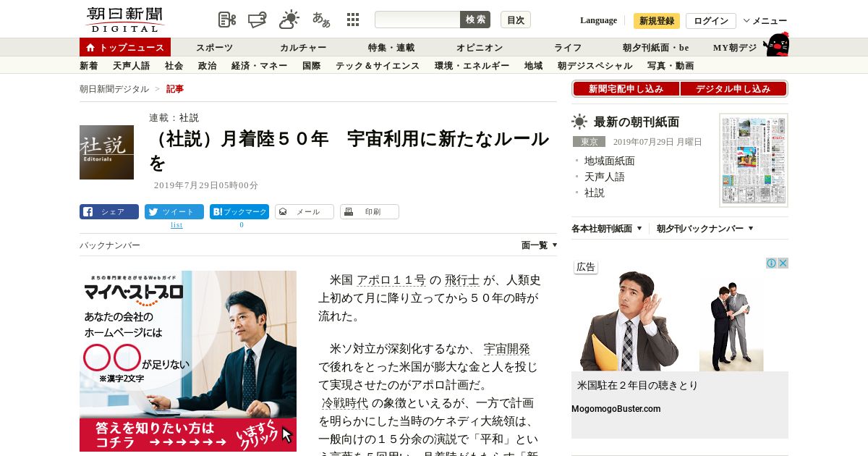Click in the search input field
868x456 pixels.
[x=417, y=20]
